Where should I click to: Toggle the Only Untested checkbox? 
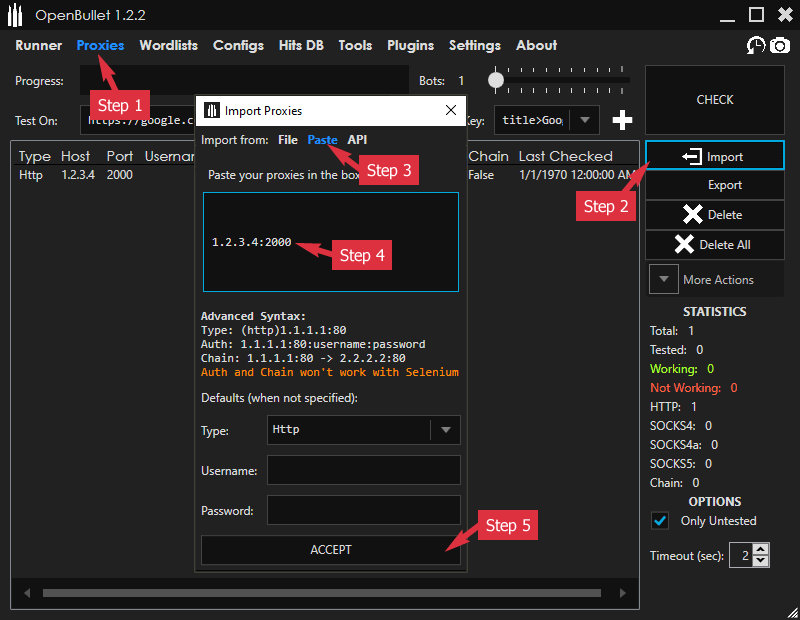click(x=660, y=521)
